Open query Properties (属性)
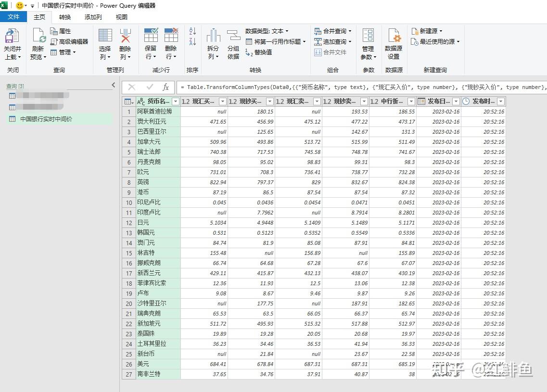Image resolution: width=547 pixels, height=392 pixels. click(60, 31)
